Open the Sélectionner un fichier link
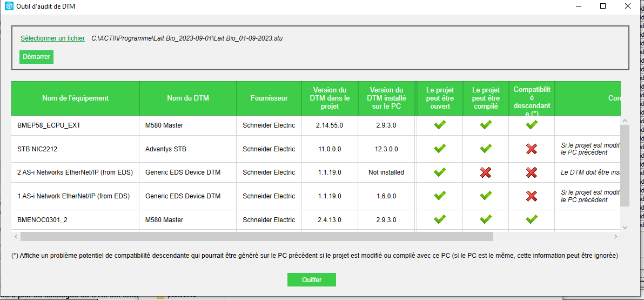Screen dimensions: 644x300 52,38
